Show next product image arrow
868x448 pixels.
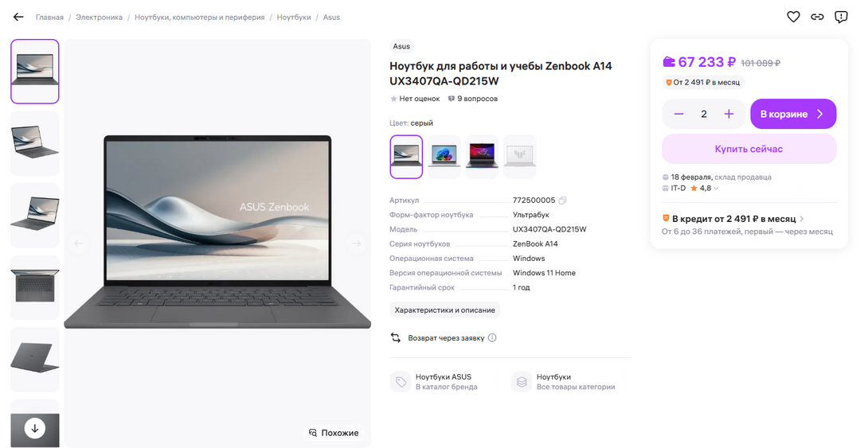point(357,243)
